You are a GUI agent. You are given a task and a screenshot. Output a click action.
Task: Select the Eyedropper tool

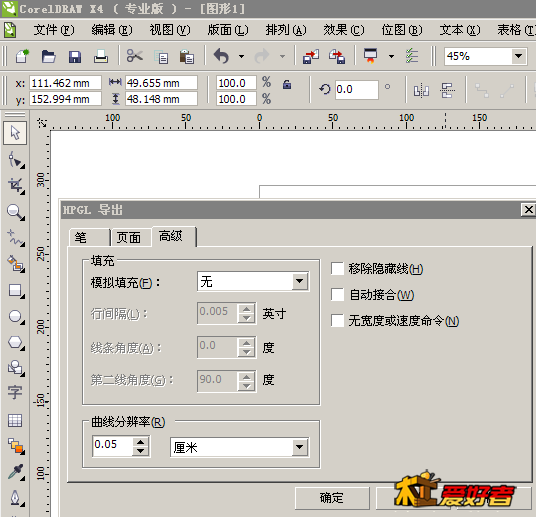pos(15,472)
